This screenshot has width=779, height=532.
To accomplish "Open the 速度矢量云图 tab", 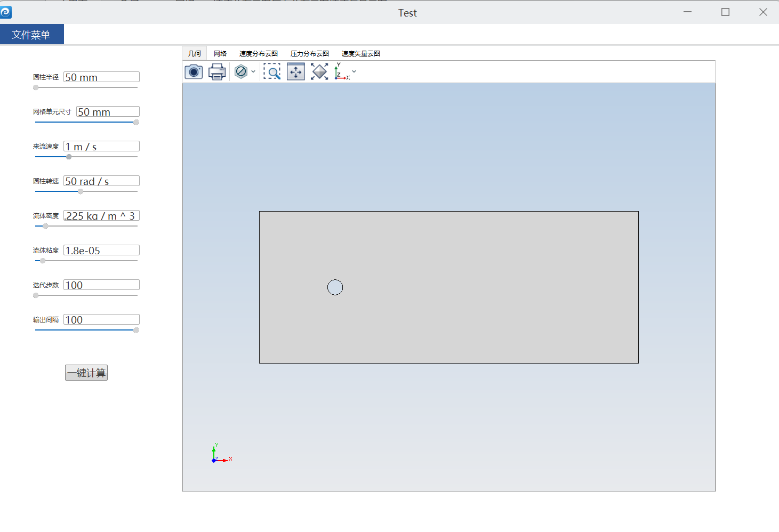I will [x=361, y=53].
